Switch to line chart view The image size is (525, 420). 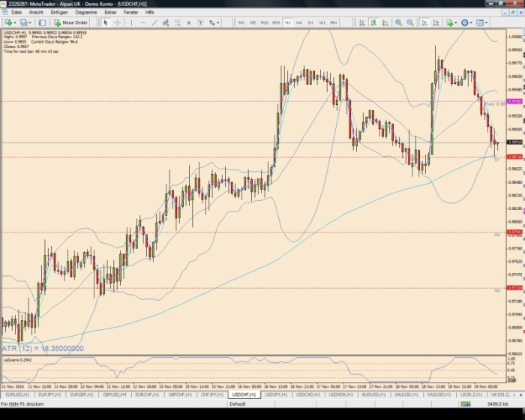point(385,22)
